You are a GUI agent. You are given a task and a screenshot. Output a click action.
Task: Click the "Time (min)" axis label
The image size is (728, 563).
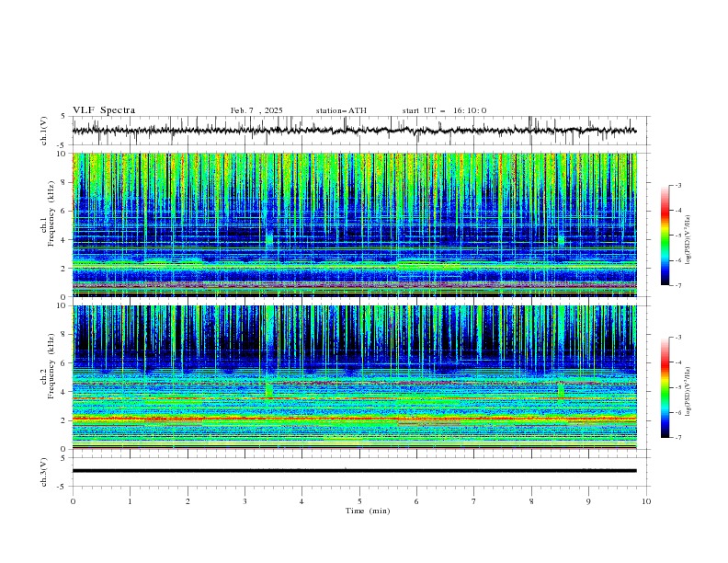pyautogui.click(x=368, y=511)
